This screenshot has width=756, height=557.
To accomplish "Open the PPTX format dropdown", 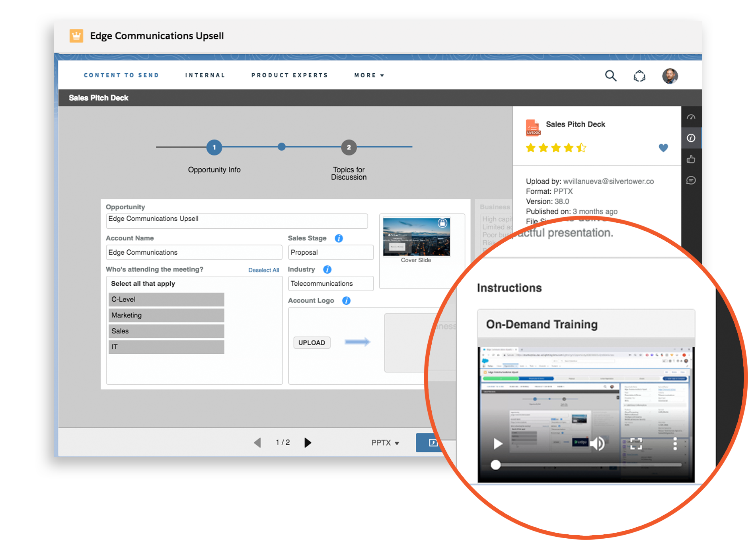I will tap(385, 443).
